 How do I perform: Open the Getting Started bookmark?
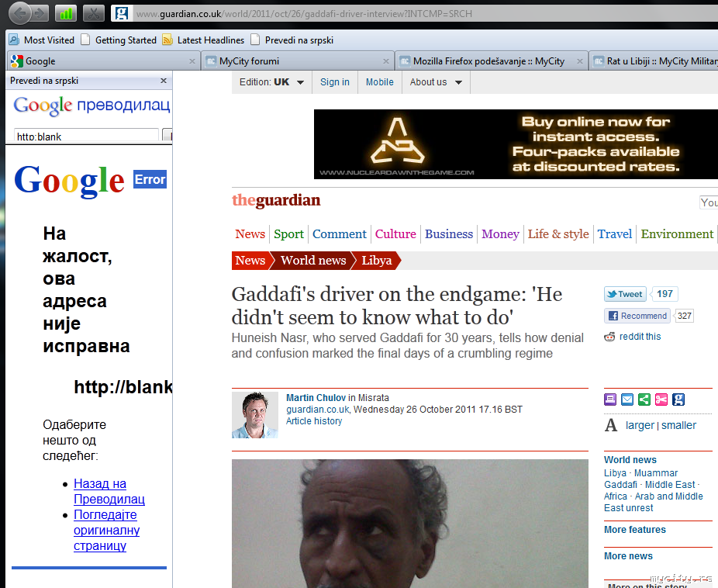click(x=119, y=40)
